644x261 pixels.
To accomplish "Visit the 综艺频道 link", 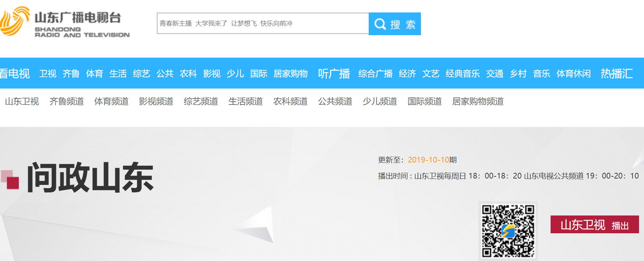I will [201, 101].
